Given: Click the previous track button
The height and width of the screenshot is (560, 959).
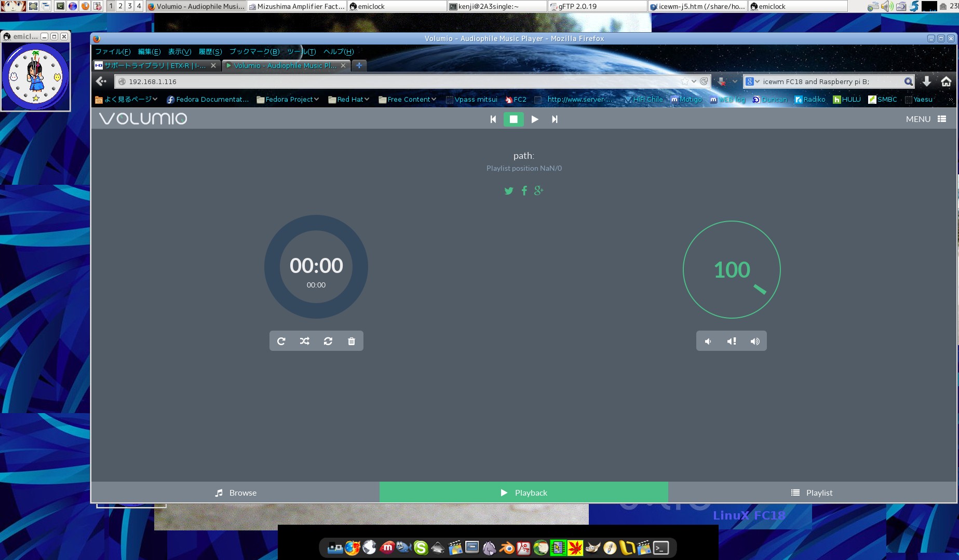Looking at the screenshot, I should click(x=493, y=119).
